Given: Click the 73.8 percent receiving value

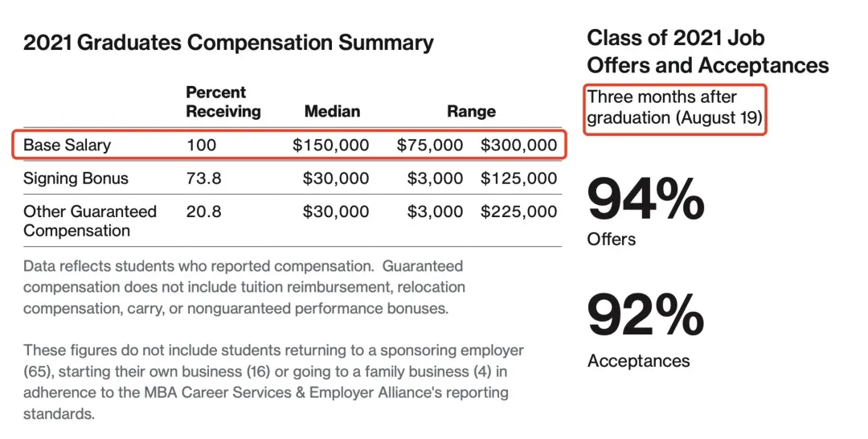Looking at the screenshot, I should (203, 178).
